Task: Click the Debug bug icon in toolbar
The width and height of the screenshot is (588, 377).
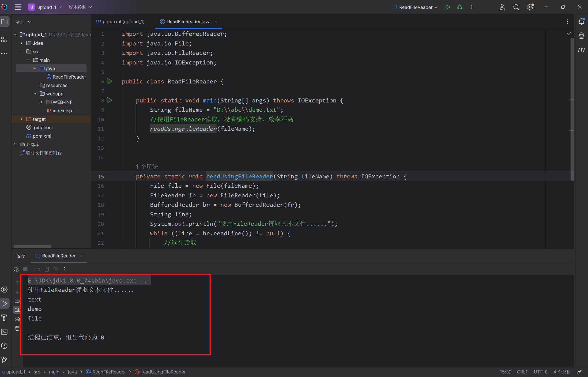Action: (460, 7)
